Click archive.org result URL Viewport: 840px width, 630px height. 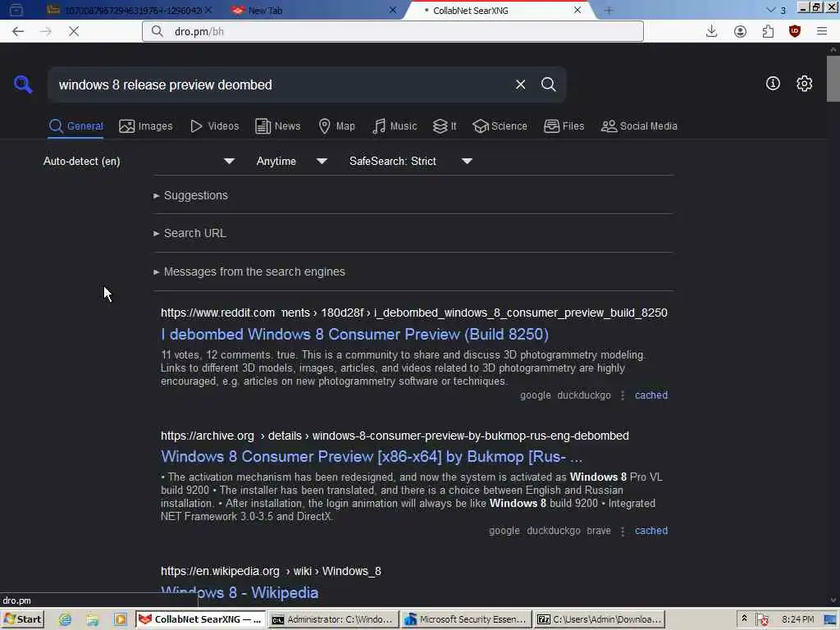point(395,436)
